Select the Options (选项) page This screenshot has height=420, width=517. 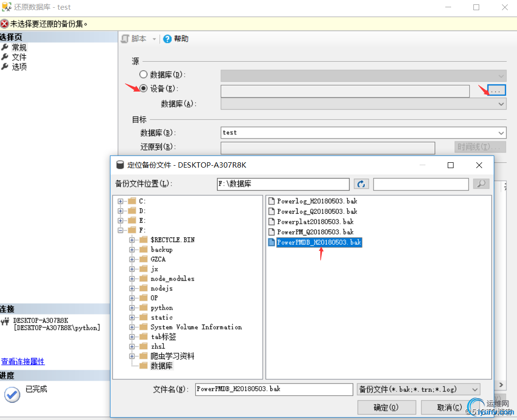click(x=19, y=66)
